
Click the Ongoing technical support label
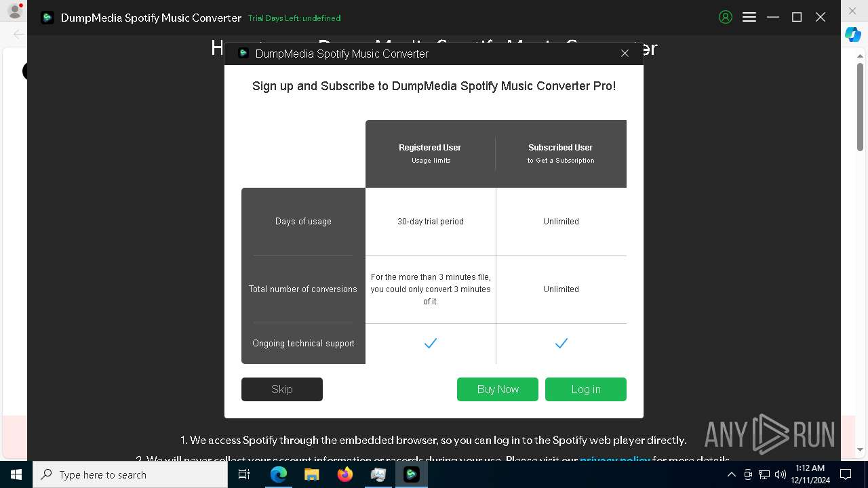point(303,344)
